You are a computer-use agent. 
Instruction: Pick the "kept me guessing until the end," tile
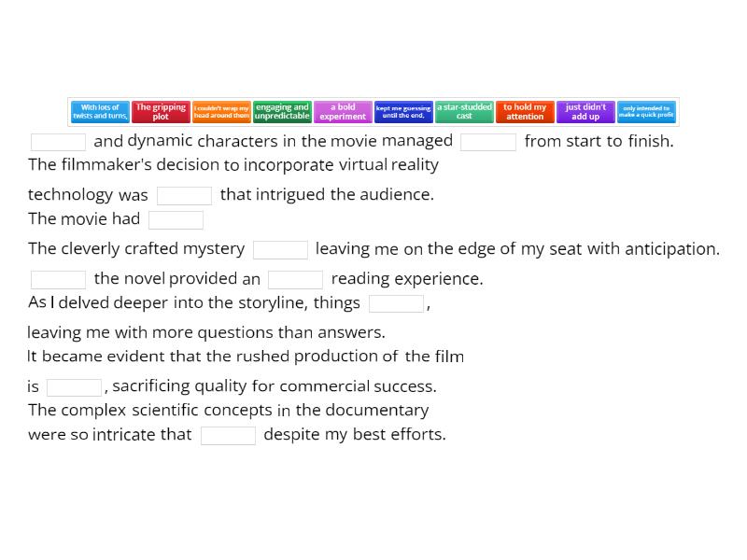click(x=403, y=111)
